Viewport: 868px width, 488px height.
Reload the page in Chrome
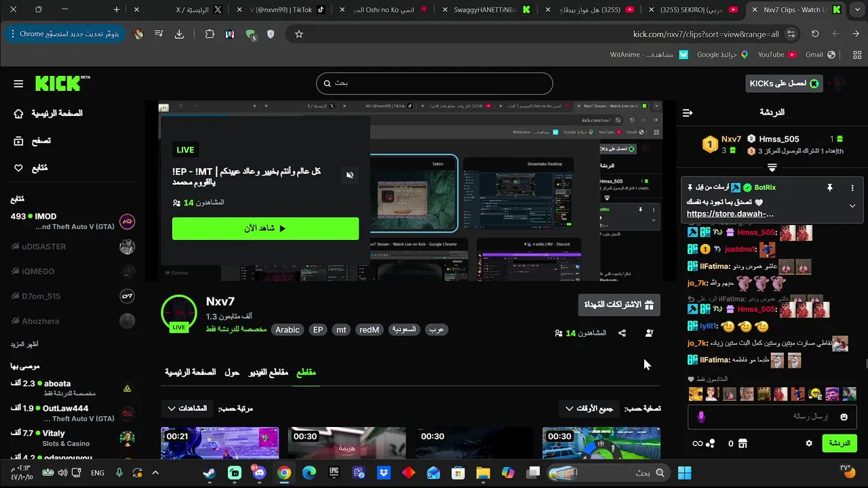815,34
